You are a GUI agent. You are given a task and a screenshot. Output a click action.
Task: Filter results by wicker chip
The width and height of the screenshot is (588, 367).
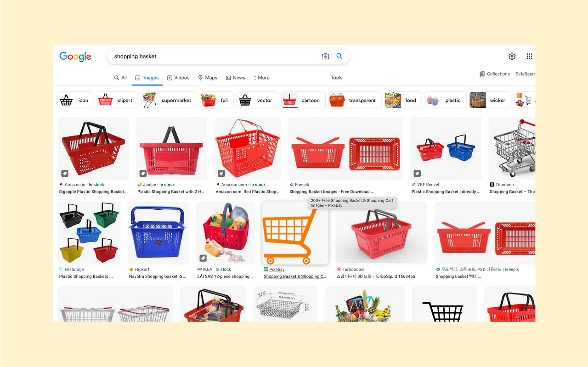click(489, 100)
